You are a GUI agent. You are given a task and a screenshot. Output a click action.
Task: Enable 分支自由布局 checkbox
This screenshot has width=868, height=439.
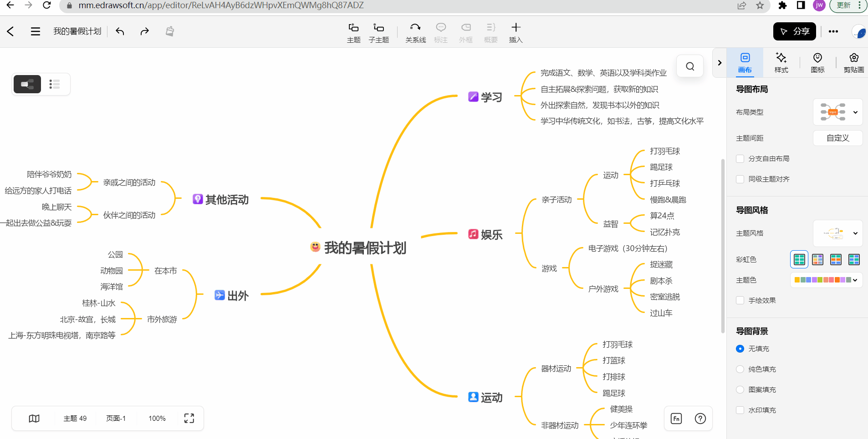tap(740, 158)
